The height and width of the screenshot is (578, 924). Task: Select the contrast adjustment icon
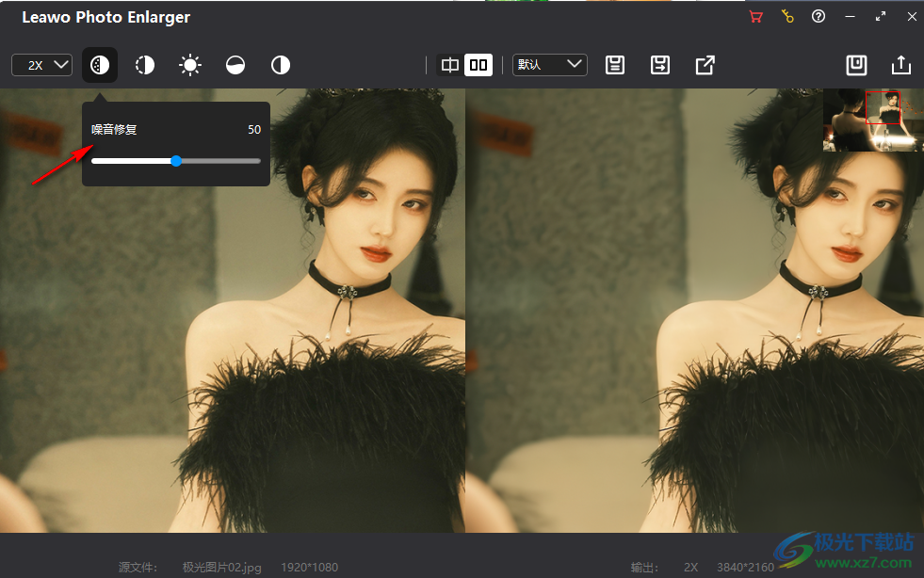[280, 65]
